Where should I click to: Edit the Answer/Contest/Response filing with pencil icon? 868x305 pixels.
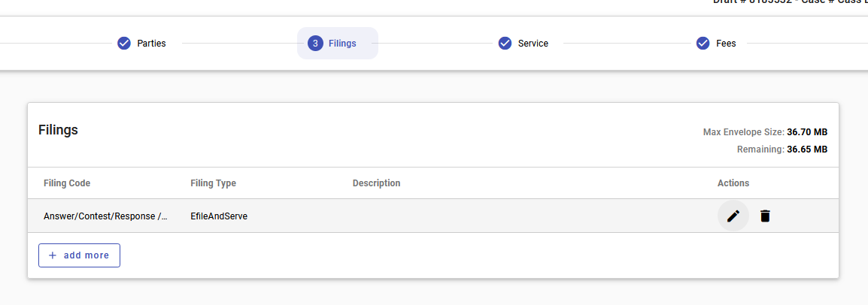click(x=733, y=216)
